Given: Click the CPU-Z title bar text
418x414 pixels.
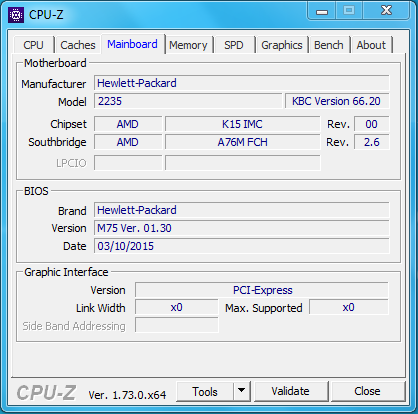Looking at the screenshot, I should (x=46, y=15).
